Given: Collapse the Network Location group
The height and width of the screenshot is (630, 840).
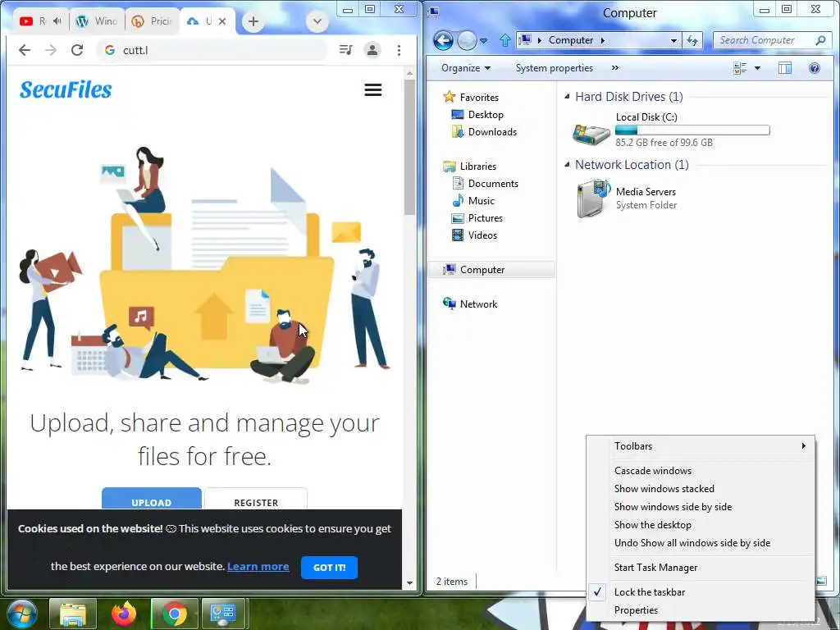Looking at the screenshot, I should [567, 165].
